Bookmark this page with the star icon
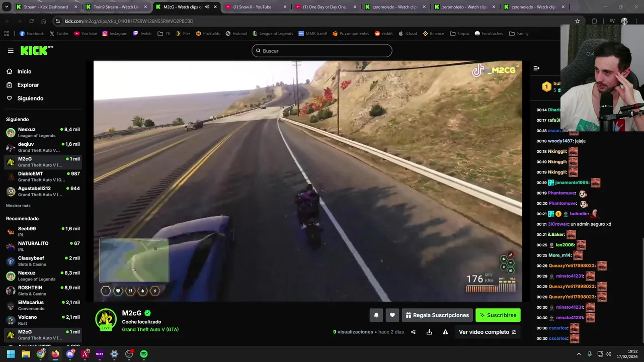This screenshot has width=644, height=362. [578, 21]
